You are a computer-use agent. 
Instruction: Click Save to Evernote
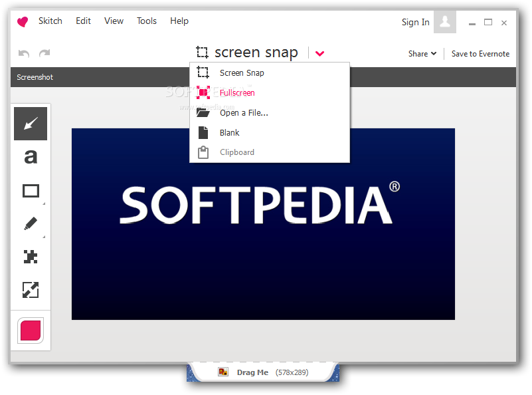480,54
